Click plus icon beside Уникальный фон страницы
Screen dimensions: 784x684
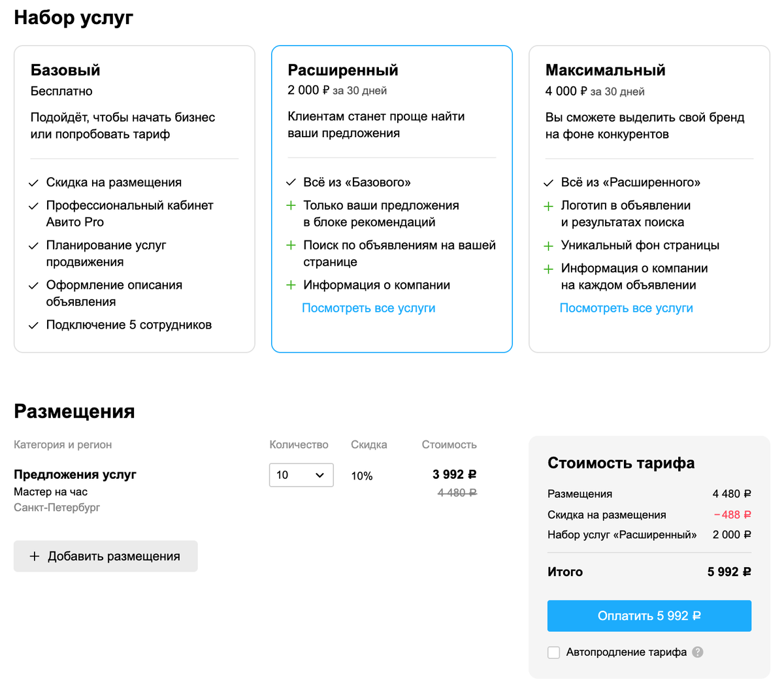(549, 246)
